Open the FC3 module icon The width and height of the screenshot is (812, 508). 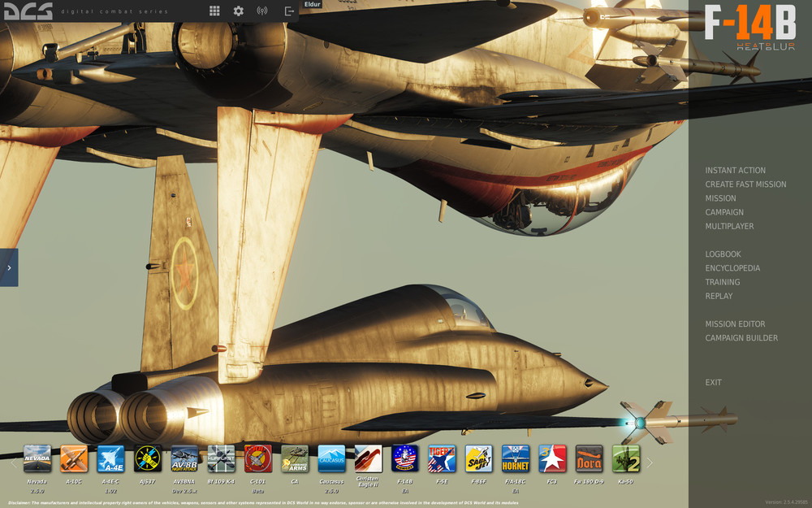(x=552, y=458)
